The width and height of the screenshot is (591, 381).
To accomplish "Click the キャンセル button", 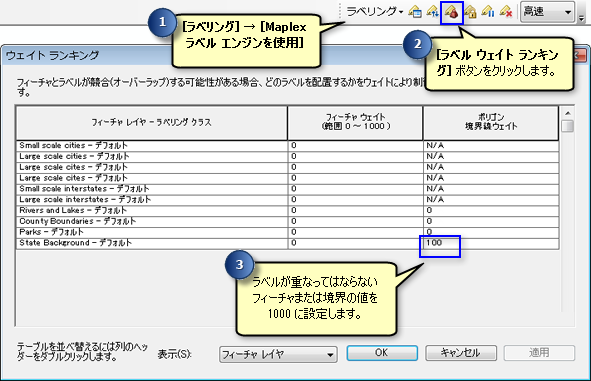I will (461, 353).
